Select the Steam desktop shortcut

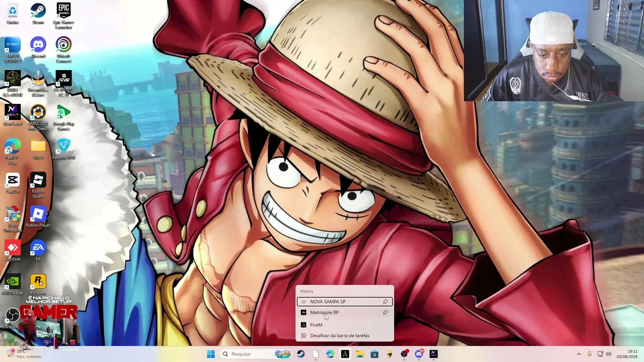coord(38,14)
